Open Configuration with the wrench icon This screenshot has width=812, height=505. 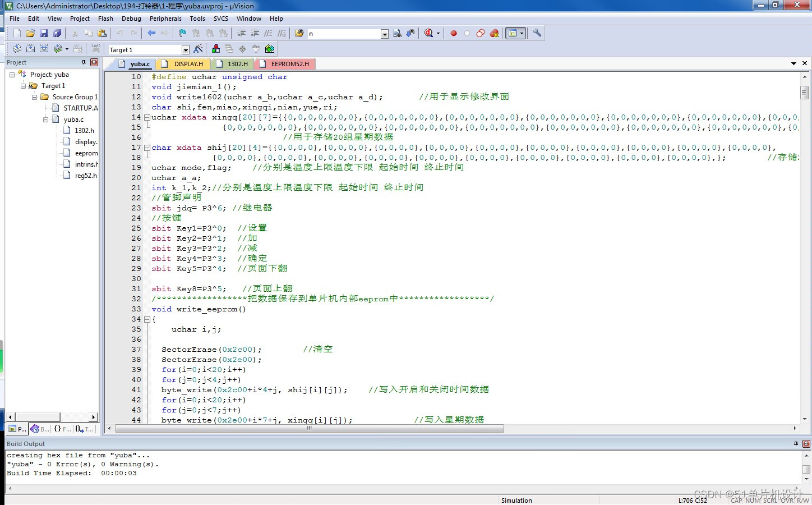coord(537,33)
